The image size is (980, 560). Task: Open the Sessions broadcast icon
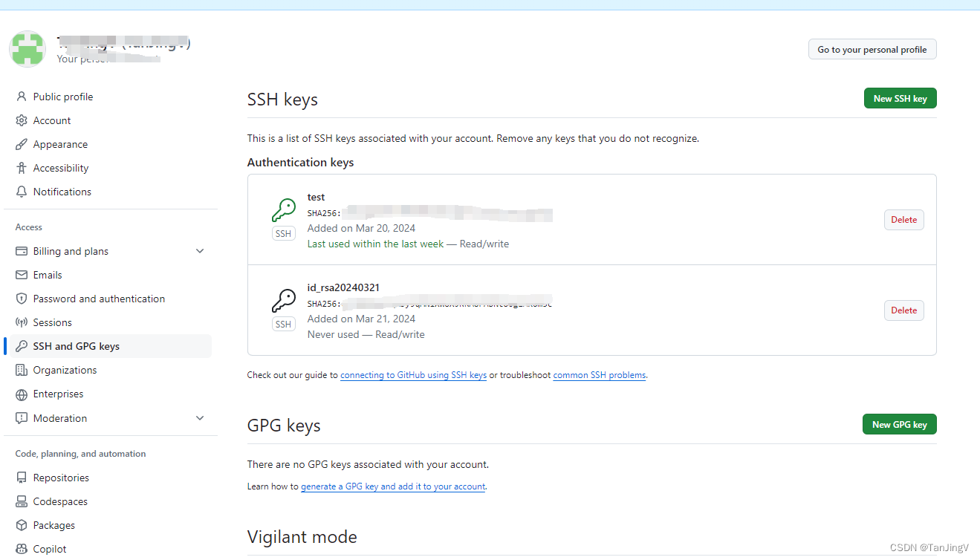pyautogui.click(x=22, y=322)
